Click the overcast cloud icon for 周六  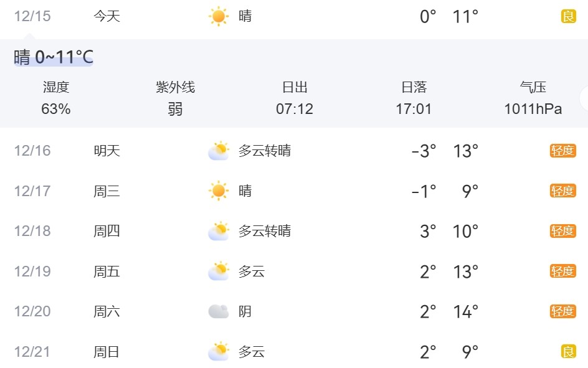219,311
